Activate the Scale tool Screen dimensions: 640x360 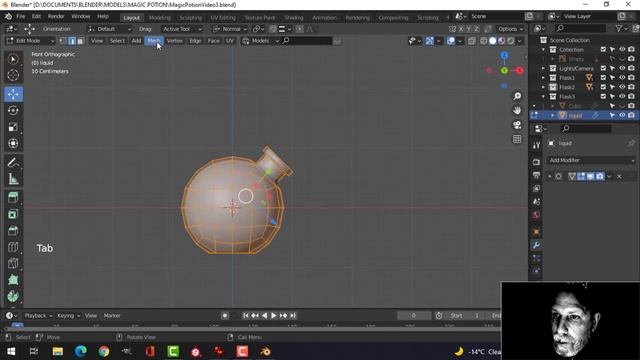pos(13,127)
